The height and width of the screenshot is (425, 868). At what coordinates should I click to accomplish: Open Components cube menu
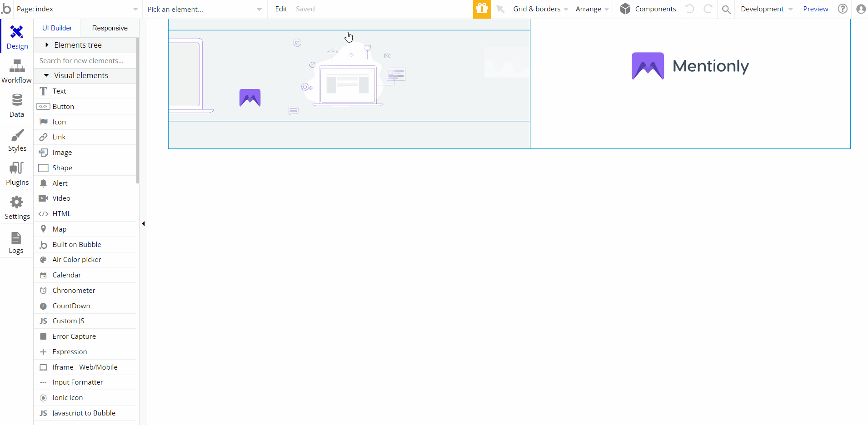pyautogui.click(x=648, y=9)
